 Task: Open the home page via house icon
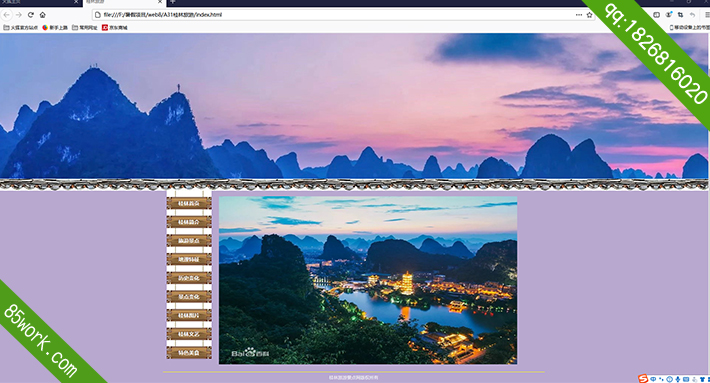coord(43,15)
